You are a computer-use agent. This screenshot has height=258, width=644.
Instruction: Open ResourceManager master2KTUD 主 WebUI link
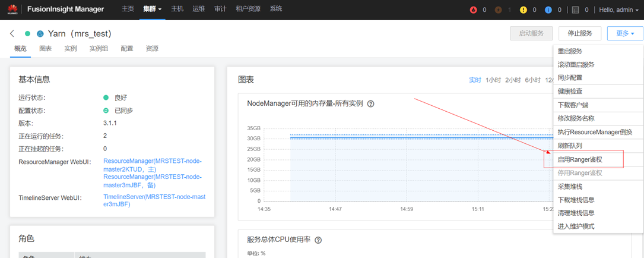tap(153, 165)
